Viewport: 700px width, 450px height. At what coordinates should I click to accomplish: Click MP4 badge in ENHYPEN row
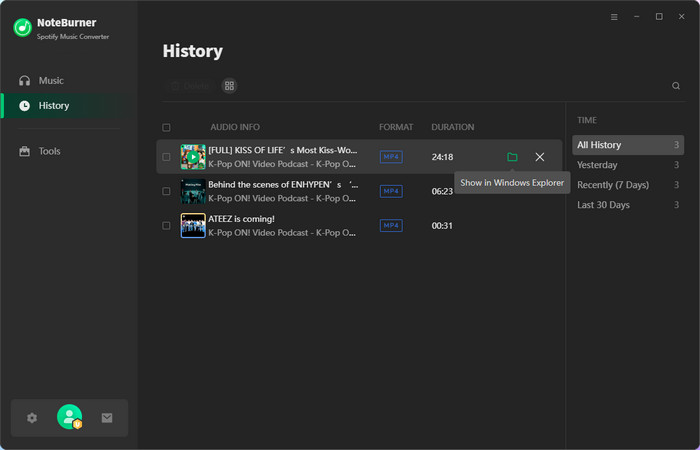391,192
